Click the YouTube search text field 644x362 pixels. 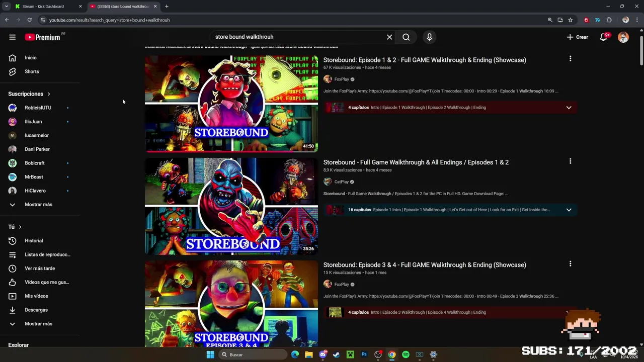297,37
